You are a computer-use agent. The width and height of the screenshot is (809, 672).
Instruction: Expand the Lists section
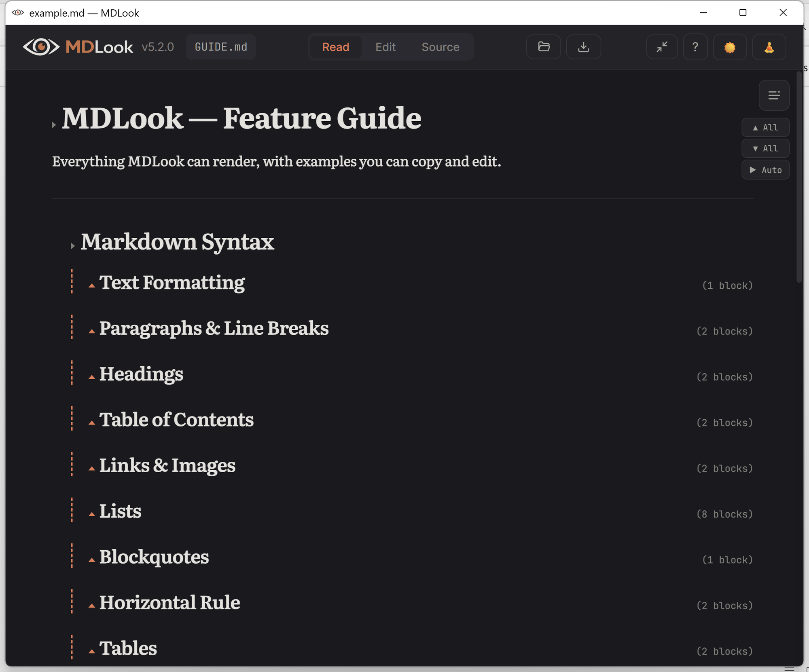coord(92,514)
